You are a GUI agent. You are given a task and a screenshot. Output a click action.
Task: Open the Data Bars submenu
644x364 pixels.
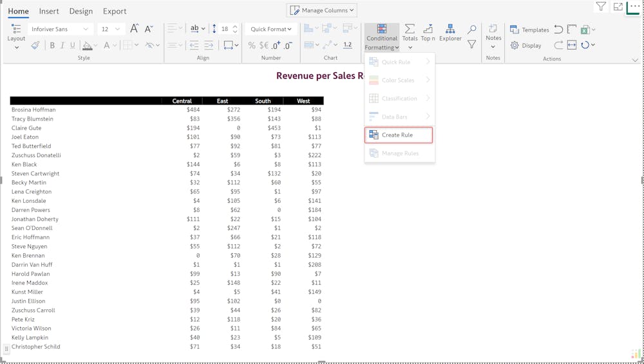click(x=399, y=117)
